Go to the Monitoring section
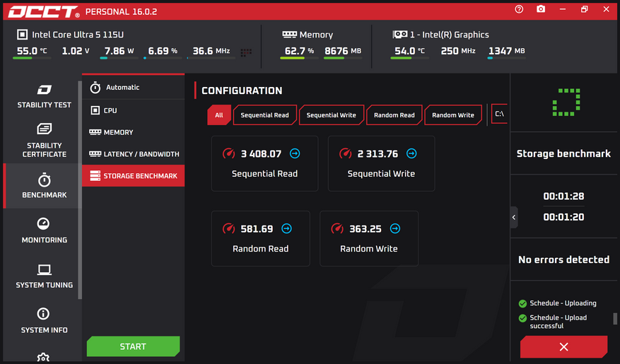Screen dimensions: 620x364 click(45, 231)
